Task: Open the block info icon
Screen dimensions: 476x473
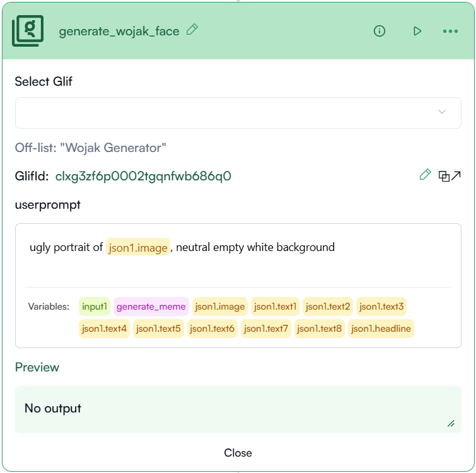Action: coord(380,31)
